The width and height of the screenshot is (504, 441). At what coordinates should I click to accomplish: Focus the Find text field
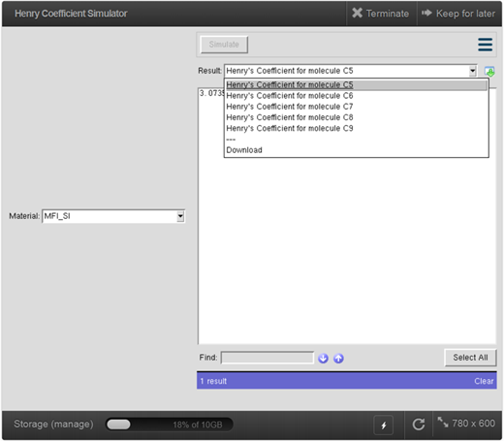point(268,358)
